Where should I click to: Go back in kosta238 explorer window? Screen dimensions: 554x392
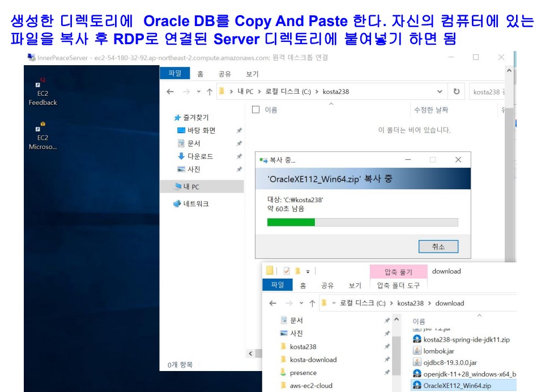[x=171, y=92]
